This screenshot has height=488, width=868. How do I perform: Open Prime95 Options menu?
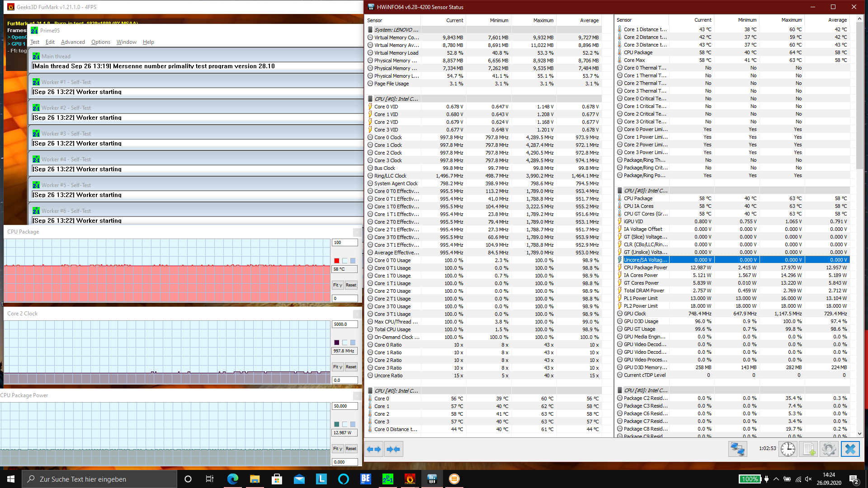[101, 42]
